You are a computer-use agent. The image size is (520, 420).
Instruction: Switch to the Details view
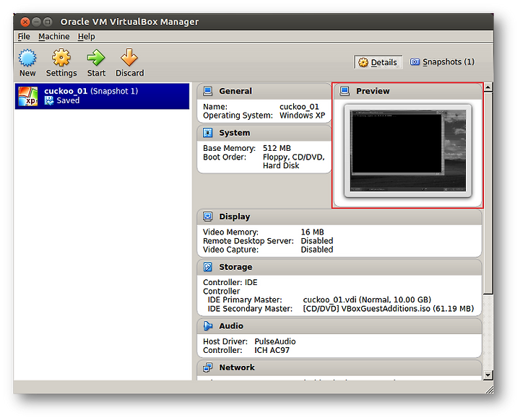378,62
